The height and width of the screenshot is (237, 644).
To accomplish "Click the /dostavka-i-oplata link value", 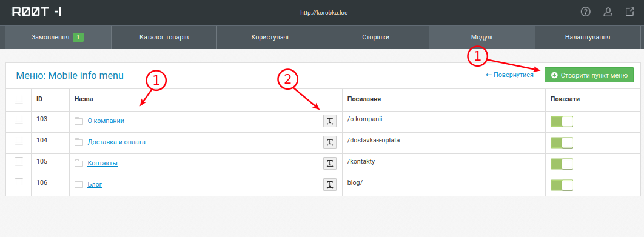I will [374, 140].
